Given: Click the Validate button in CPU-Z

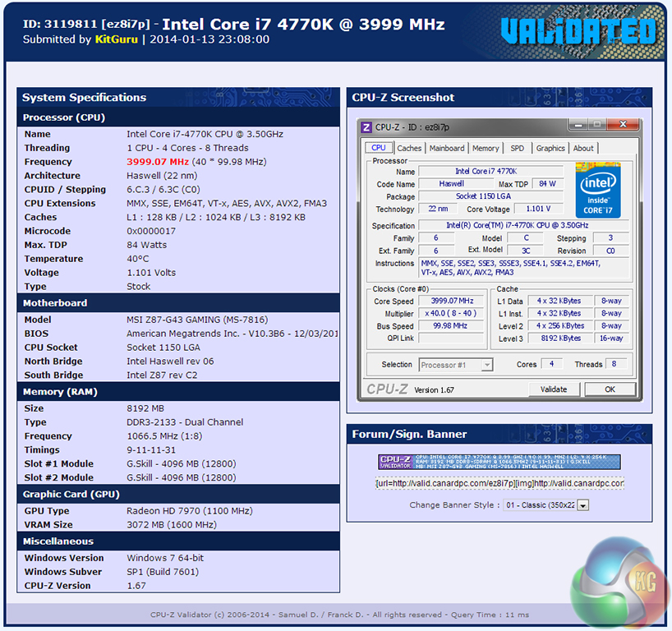Looking at the screenshot, I should click(x=554, y=389).
